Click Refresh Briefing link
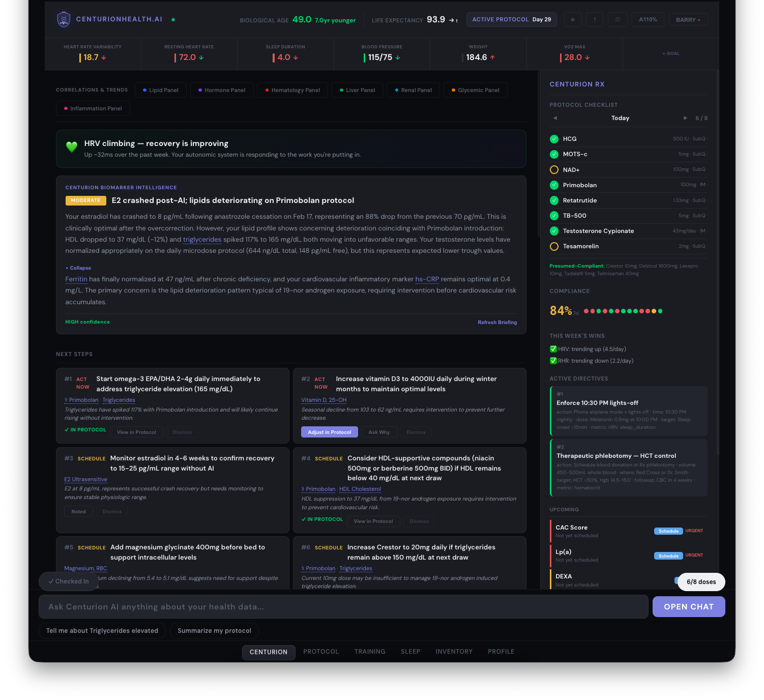 (x=497, y=323)
